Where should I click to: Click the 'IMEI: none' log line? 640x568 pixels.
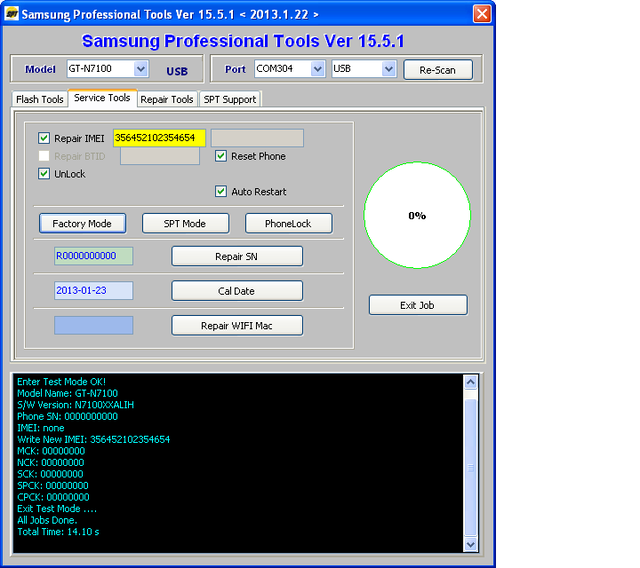point(40,428)
